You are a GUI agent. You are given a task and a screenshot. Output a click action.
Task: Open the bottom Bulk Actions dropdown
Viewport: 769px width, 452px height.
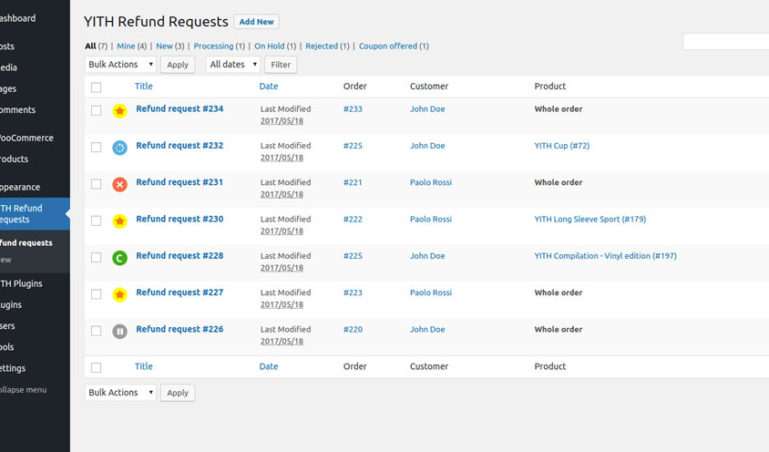point(121,393)
